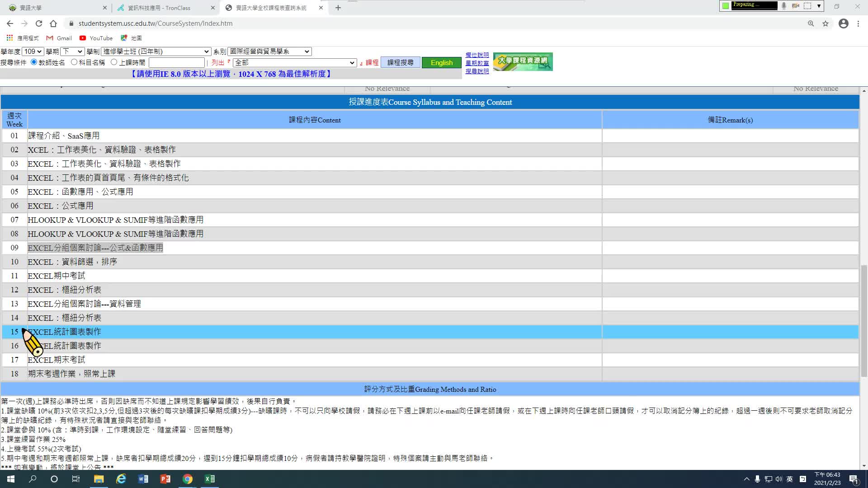Screen dimensions: 868x488
Task: Open Chrome's three-dot menu
Action: pos(858,23)
